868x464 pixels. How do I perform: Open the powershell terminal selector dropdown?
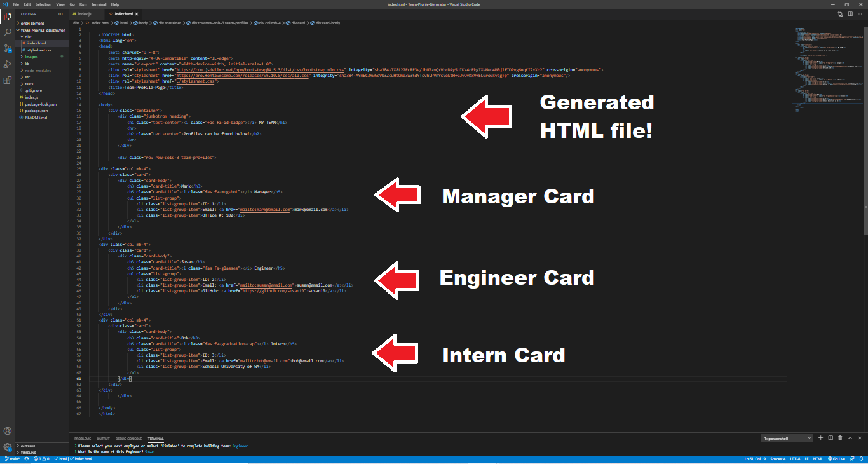[x=786, y=438]
